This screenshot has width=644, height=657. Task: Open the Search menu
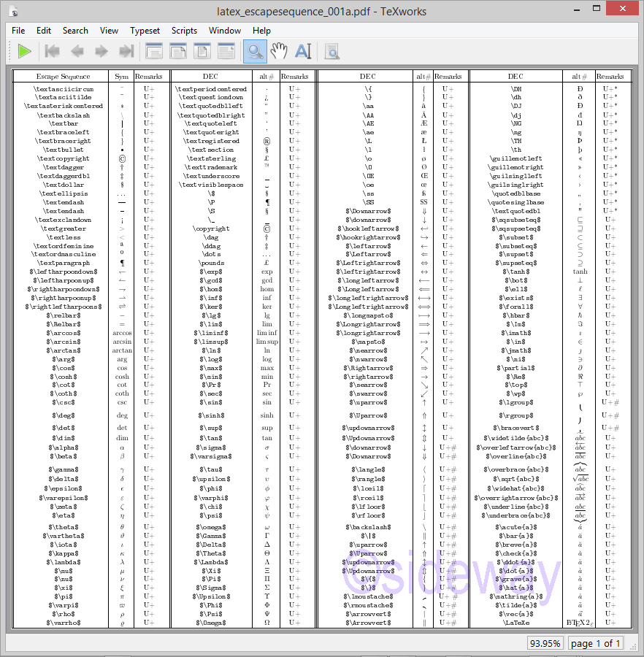pyautogui.click(x=75, y=31)
